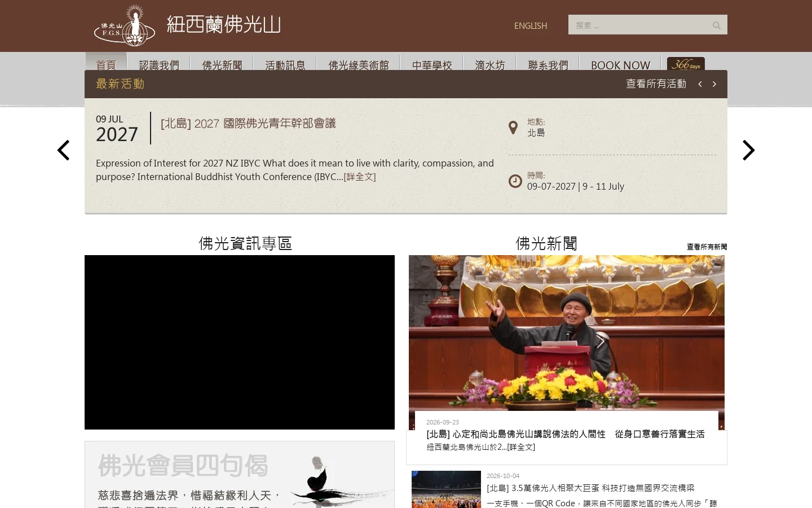Click the 紐西蘭佛光山 site title

[224, 25]
